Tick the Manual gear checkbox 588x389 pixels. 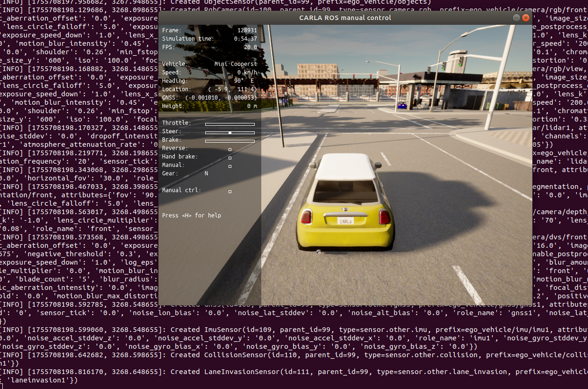pos(230,166)
